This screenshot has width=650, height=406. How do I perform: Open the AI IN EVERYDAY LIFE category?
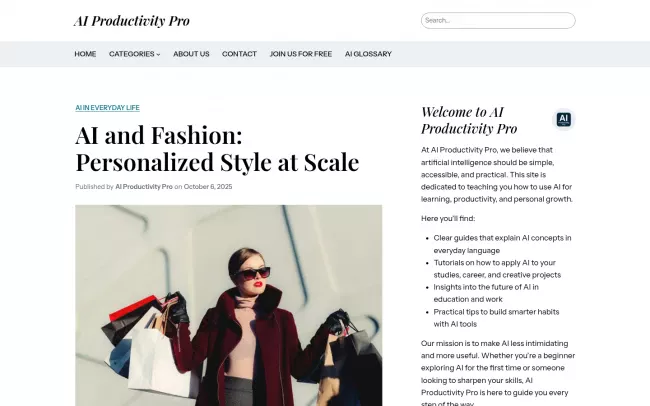coord(107,107)
